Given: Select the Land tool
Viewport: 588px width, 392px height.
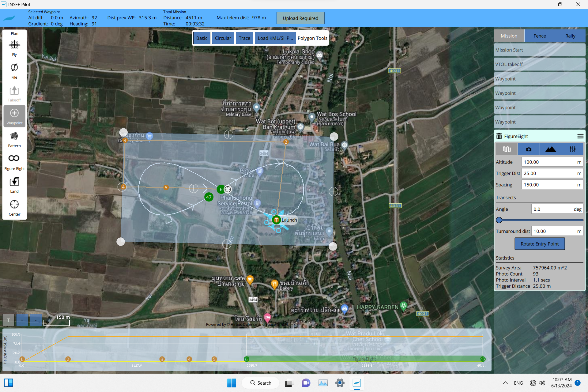Looking at the screenshot, I should pos(14,185).
